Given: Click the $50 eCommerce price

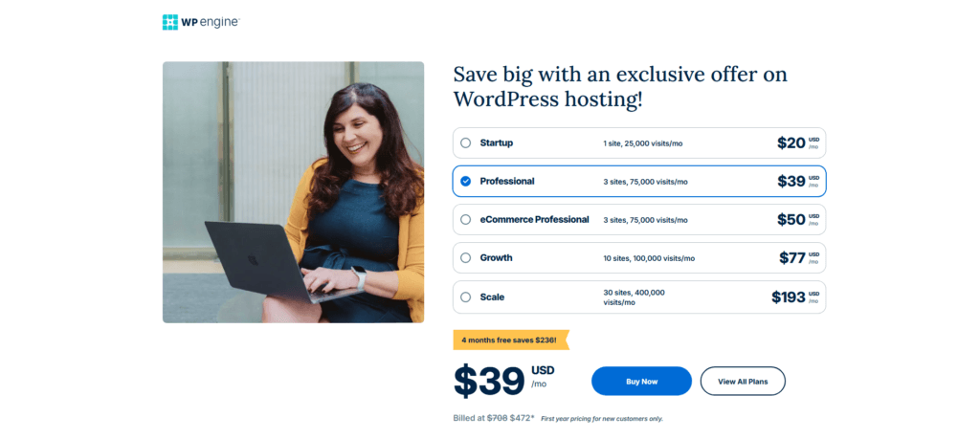Looking at the screenshot, I should [x=798, y=220].
